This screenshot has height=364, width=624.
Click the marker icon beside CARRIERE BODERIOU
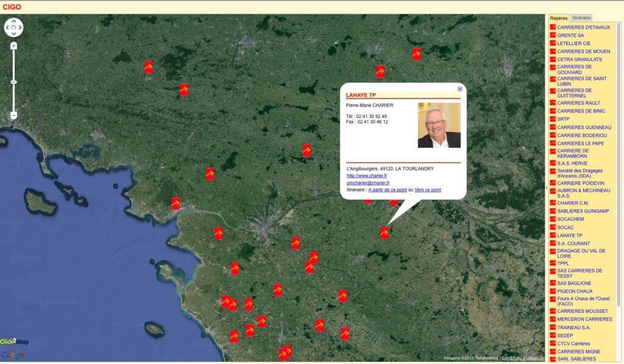(552, 135)
